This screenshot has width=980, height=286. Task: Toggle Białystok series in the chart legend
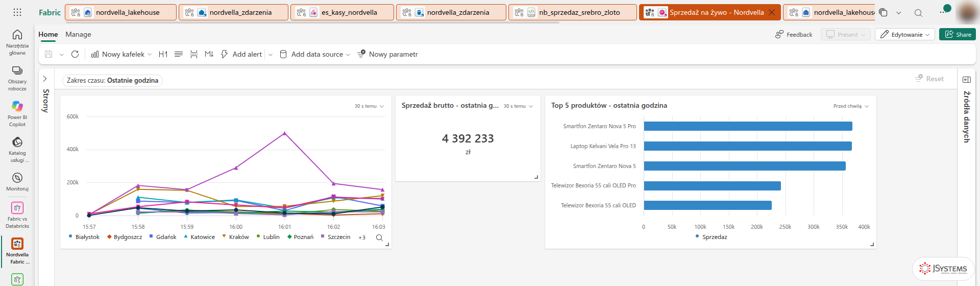84,237
